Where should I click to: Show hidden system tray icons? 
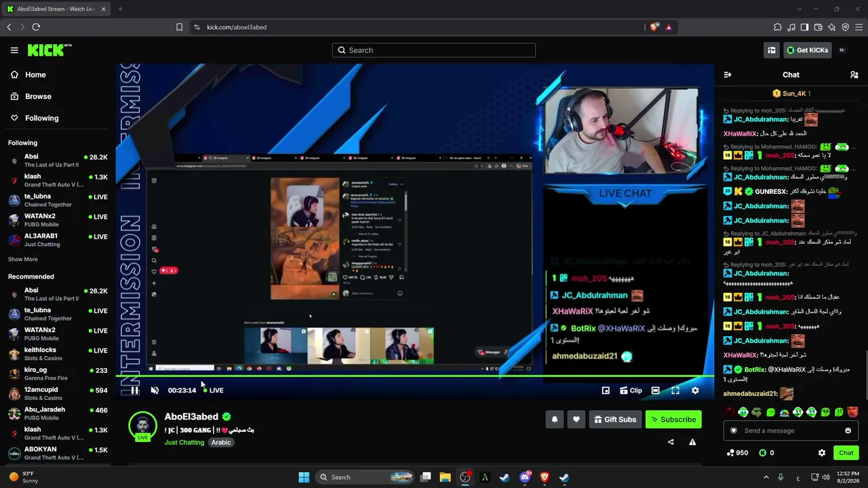pyautogui.click(x=766, y=477)
